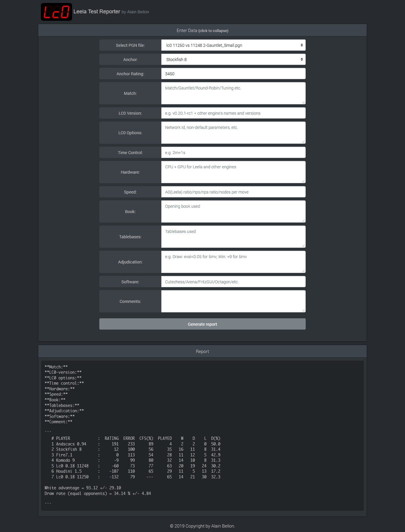Screen dimensions: 405x532
Task: Click the Leela Test Reporter title link
Action: tap(97, 12)
